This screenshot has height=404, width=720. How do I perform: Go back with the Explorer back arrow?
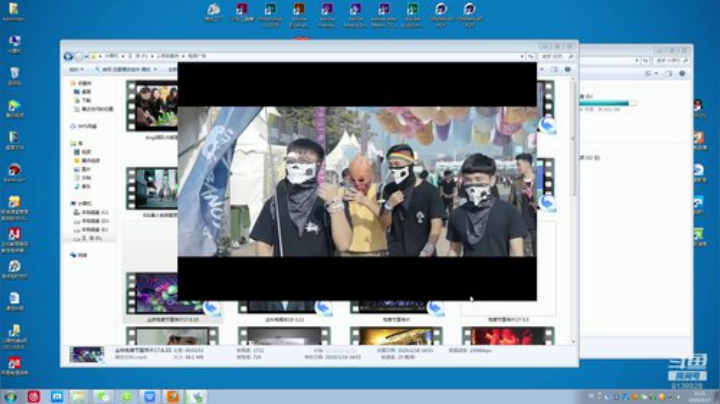[x=68, y=56]
